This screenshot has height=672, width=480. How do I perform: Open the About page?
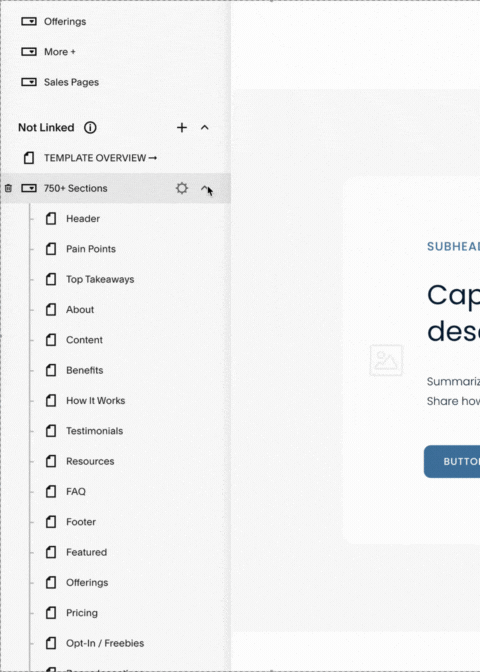pyautogui.click(x=80, y=309)
